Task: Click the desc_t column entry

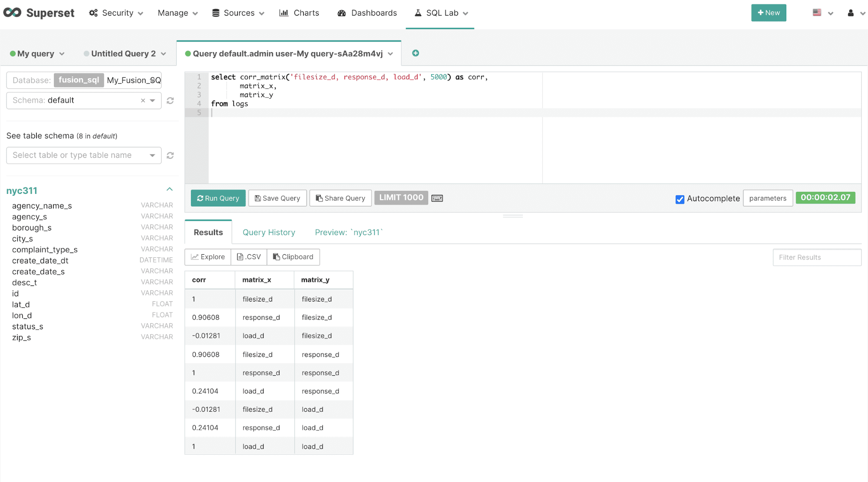Action: [24, 282]
